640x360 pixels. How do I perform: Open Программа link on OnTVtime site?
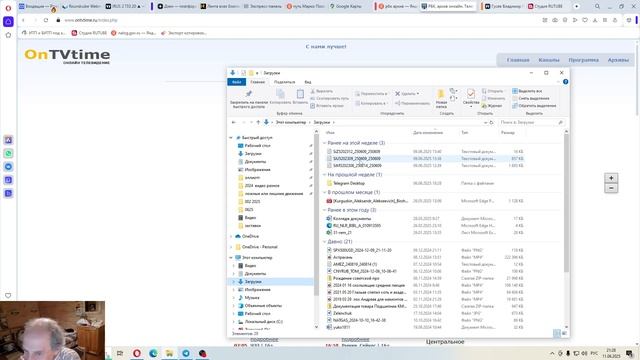(584, 60)
